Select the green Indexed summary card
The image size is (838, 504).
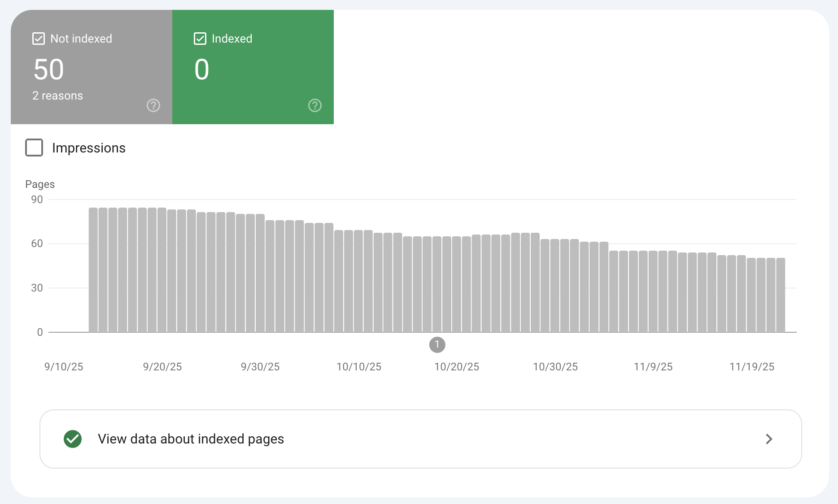pos(253,67)
